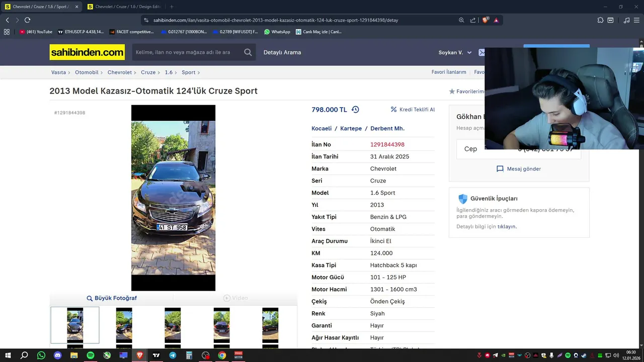This screenshot has height=362, width=644.
Task: Click the Kocaeli location link
Action: [321, 129]
